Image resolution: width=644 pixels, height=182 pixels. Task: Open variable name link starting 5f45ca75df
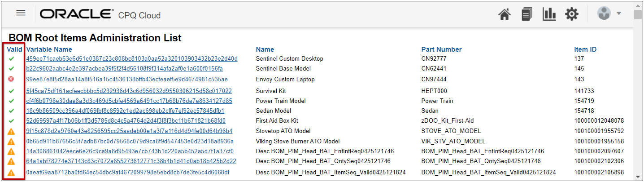[x=129, y=91]
